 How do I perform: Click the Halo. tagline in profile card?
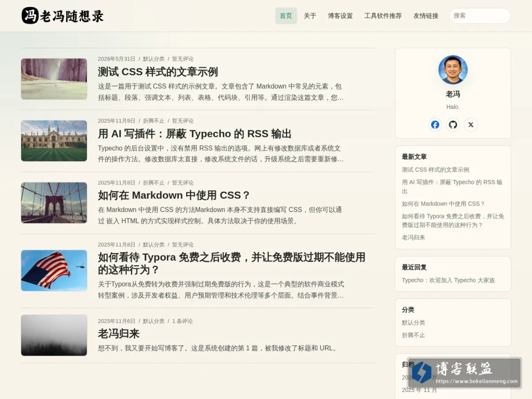453,107
